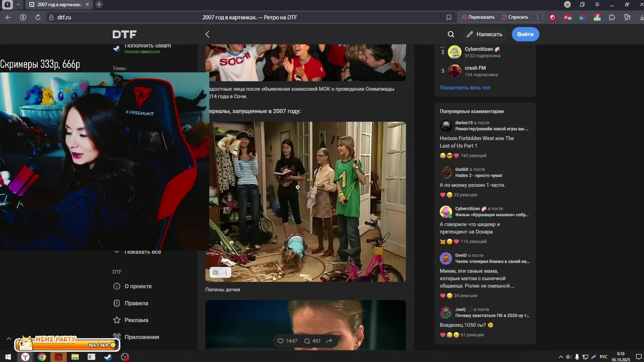The image size is (644, 362).
Task: Click the Правила document icon
Action: tap(117, 303)
